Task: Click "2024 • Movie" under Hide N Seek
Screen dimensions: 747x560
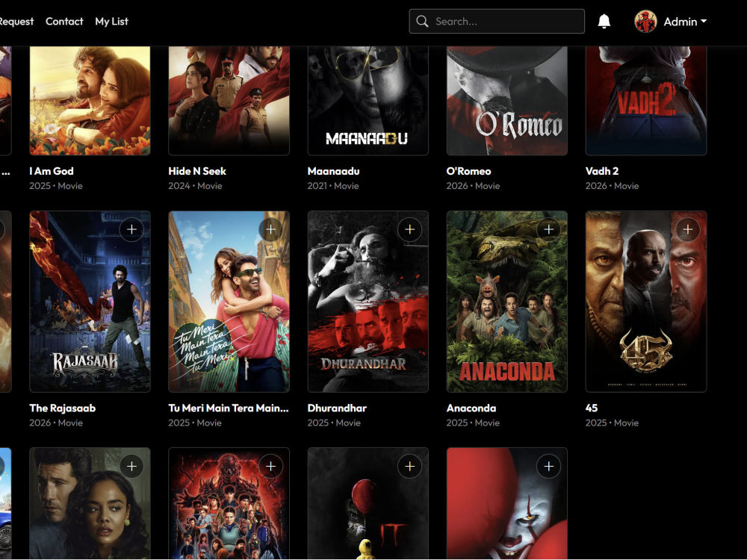Action: 195,186
